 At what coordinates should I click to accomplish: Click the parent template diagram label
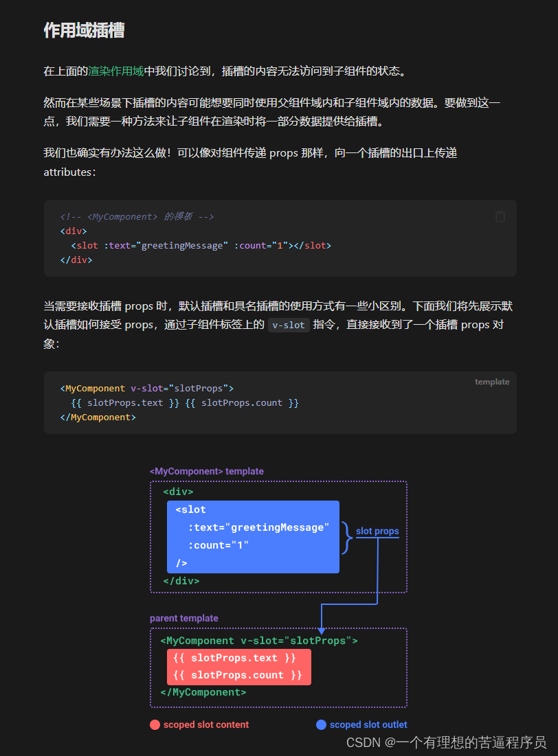(184, 618)
